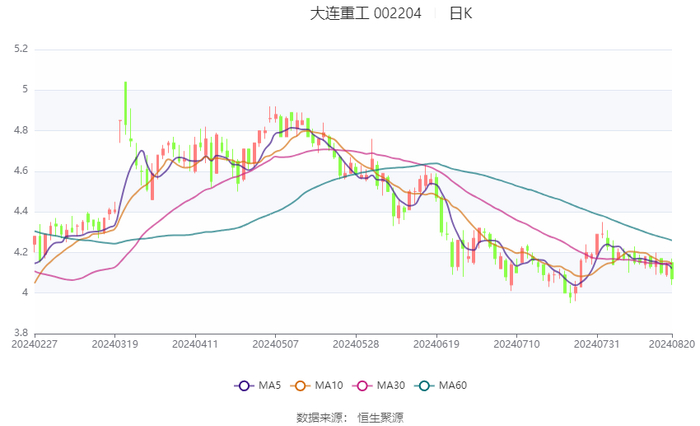Viewport: 700px width, 426px height.
Task: Click the 3.8 value on the price axis
Action: [21, 333]
